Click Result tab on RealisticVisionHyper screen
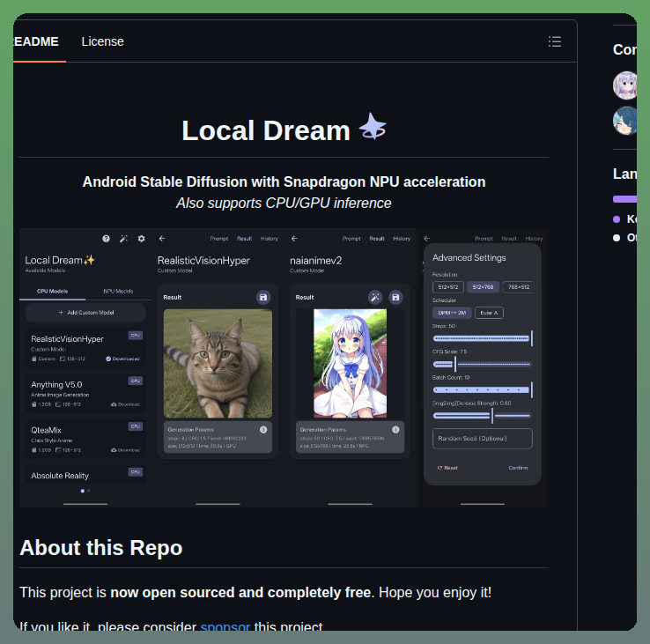 pyautogui.click(x=245, y=239)
